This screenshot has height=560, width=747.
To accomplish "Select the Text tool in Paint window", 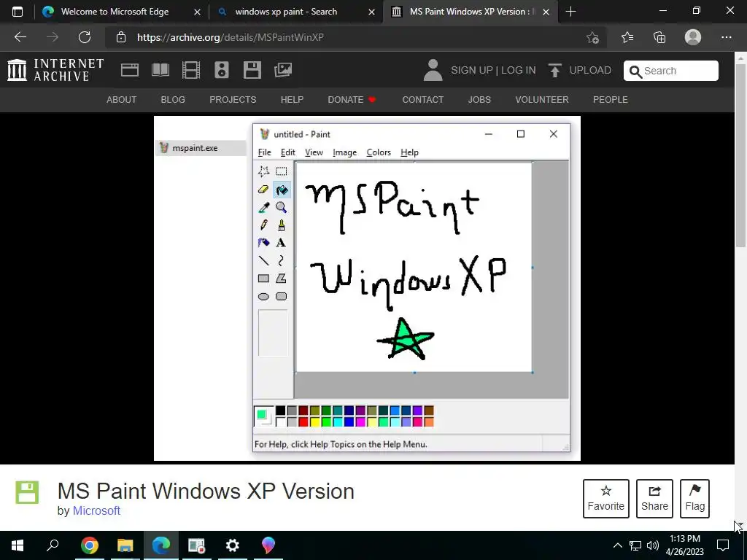I will 281,243.
